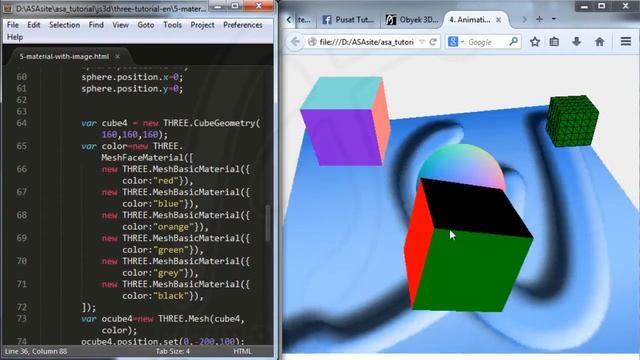
Task: Open the Preferences menu
Action: pos(242,25)
